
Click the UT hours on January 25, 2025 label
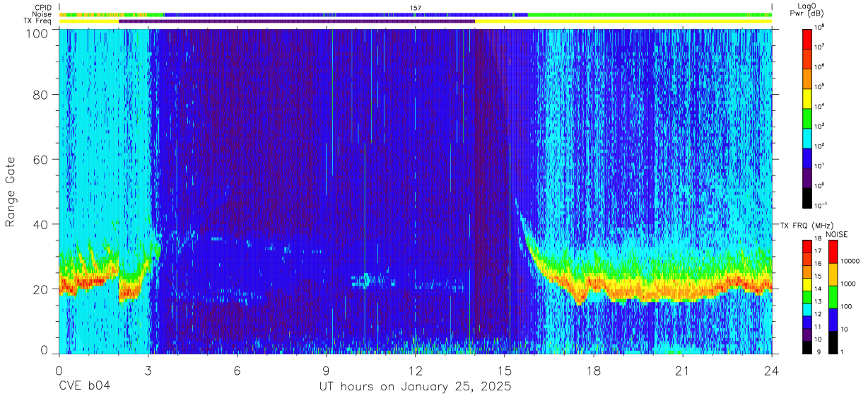tap(416, 387)
